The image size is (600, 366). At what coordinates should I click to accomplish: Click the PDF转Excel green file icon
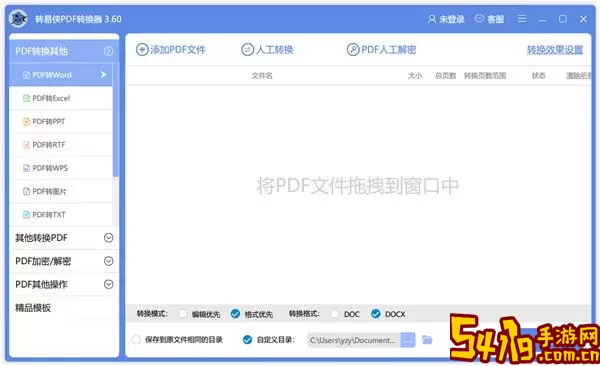click(x=26, y=98)
